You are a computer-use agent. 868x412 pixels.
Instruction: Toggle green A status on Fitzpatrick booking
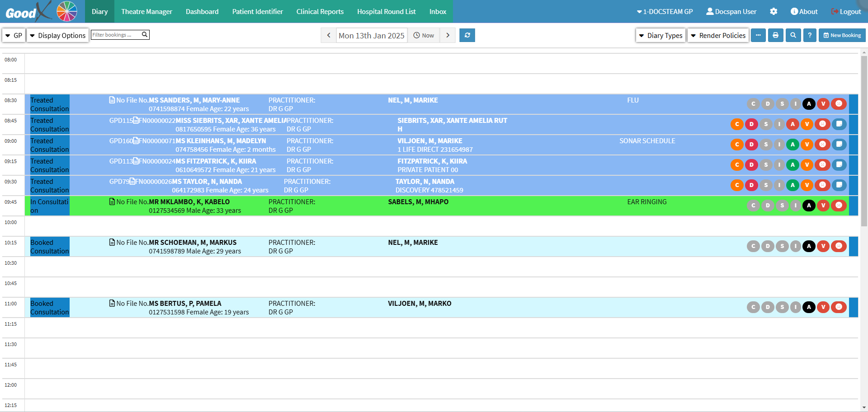[793, 165]
